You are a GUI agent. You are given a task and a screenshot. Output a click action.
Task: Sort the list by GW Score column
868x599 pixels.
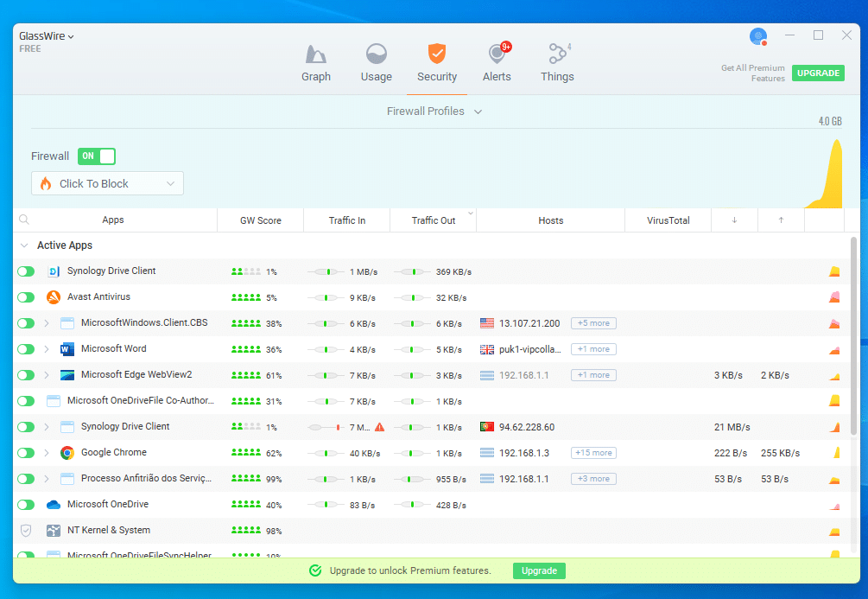pyautogui.click(x=260, y=220)
